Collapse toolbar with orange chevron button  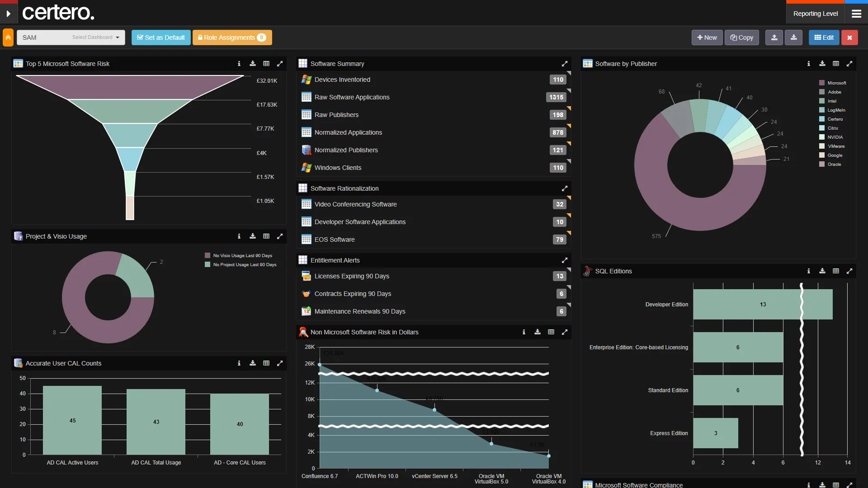(x=8, y=38)
